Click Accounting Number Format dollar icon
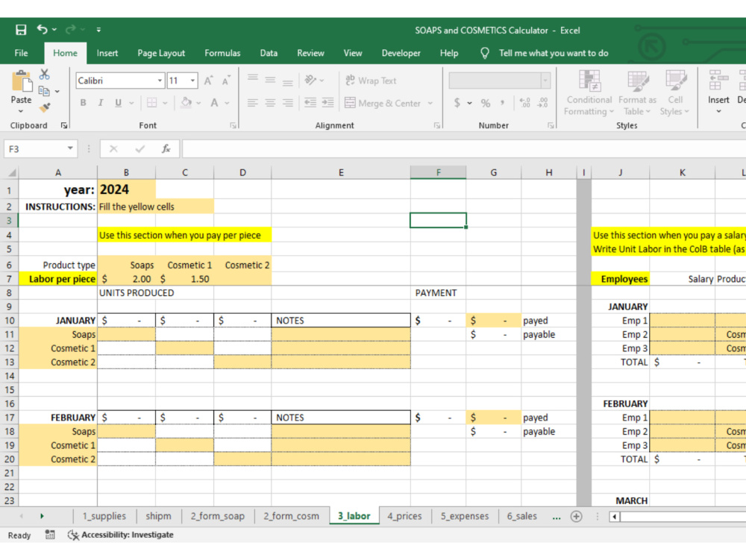Viewport: 746px width, 560px height. click(x=457, y=103)
